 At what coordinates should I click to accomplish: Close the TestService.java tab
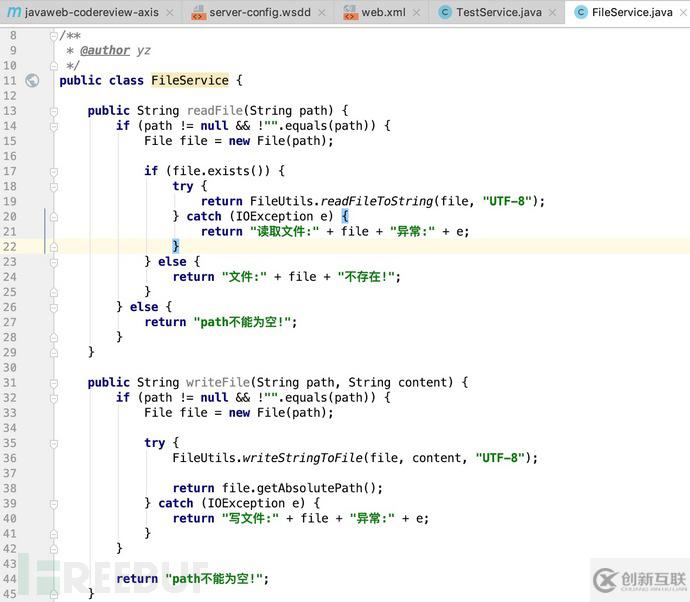click(553, 13)
